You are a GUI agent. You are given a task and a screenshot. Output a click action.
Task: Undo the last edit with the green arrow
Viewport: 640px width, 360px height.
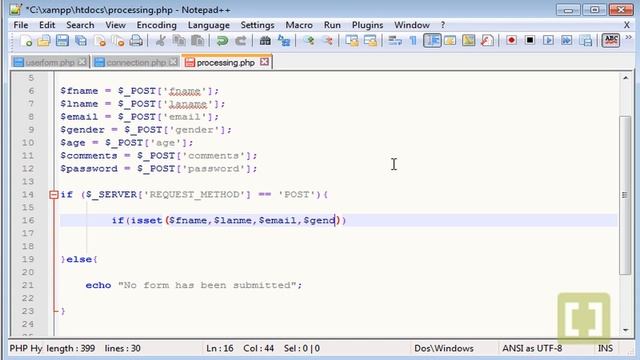click(222, 41)
